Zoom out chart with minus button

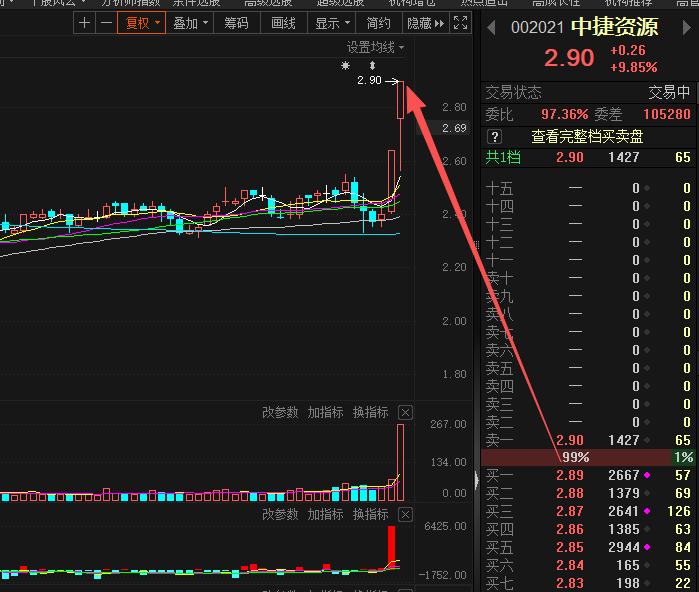tap(106, 23)
